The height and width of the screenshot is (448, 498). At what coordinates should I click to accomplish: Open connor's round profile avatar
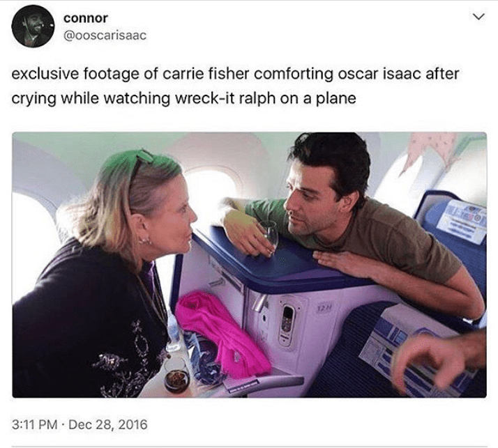tap(32, 26)
